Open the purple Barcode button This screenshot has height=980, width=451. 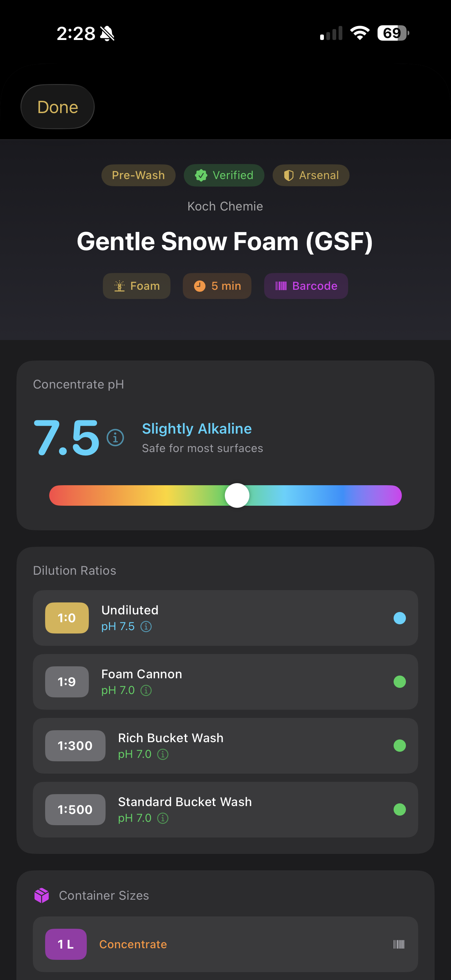[x=306, y=286]
